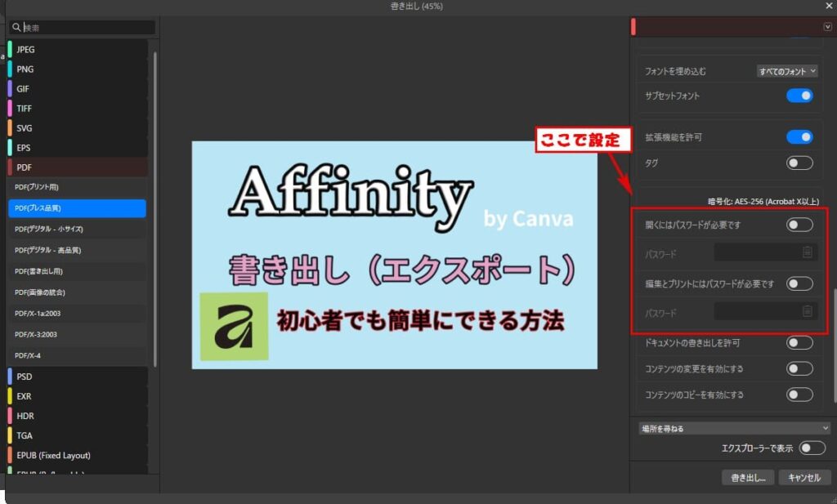The width and height of the screenshot is (837, 504).
Task: Enable 開くにはパスワードが必要です toggle
Action: pos(799,225)
